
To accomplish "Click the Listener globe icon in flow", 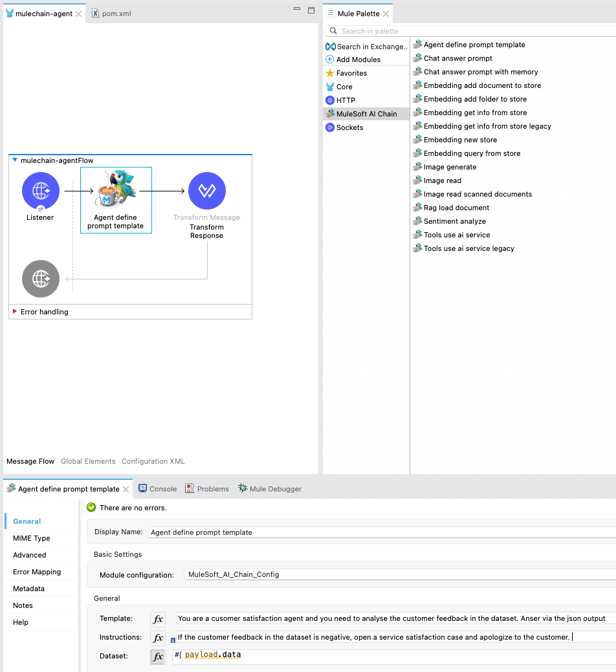I will click(41, 191).
